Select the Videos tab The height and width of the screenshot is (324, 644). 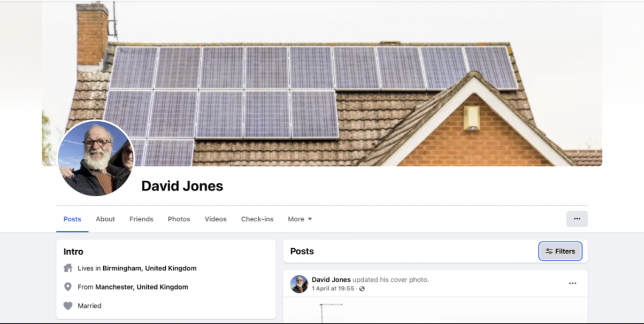pos(216,219)
